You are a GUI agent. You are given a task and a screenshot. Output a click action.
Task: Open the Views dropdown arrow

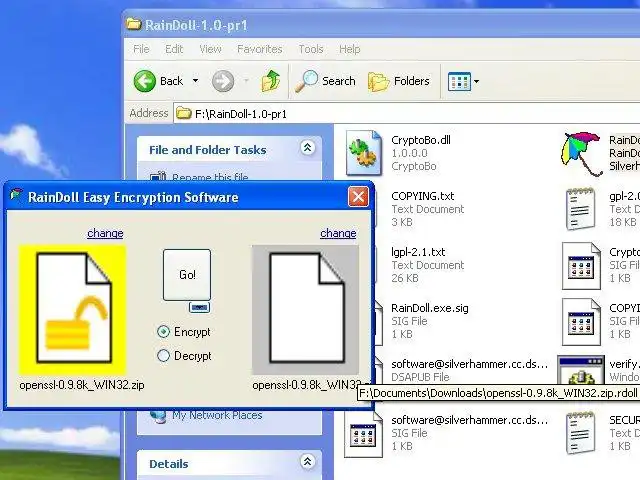tap(476, 81)
